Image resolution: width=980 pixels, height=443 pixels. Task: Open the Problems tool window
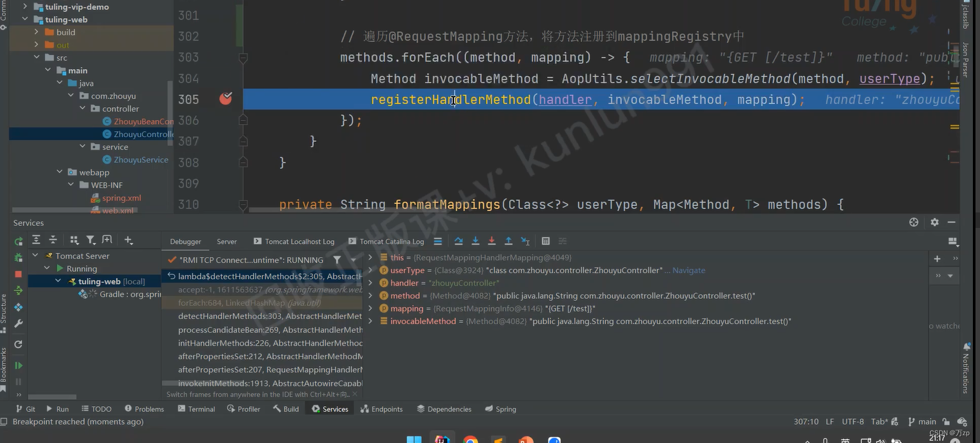(144, 409)
